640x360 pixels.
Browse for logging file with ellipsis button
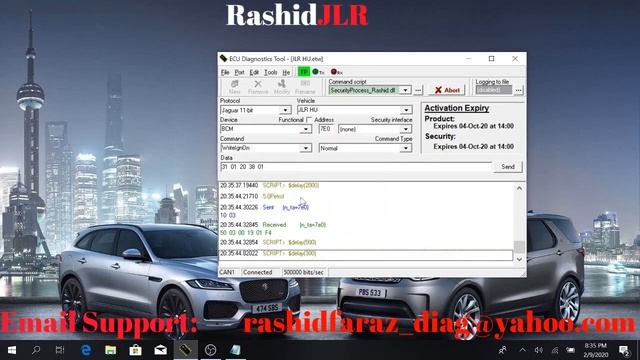click(518, 90)
